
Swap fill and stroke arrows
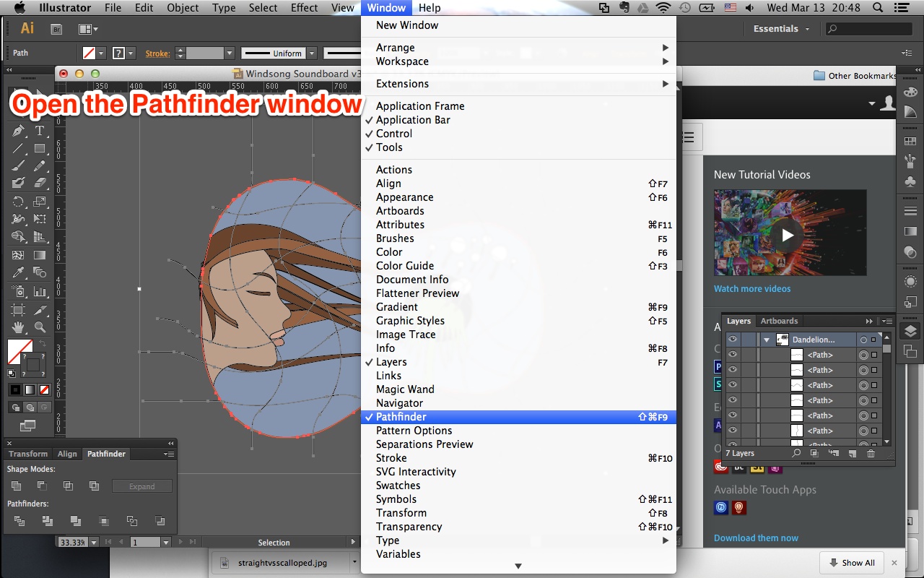pyautogui.click(x=42, y=344)
